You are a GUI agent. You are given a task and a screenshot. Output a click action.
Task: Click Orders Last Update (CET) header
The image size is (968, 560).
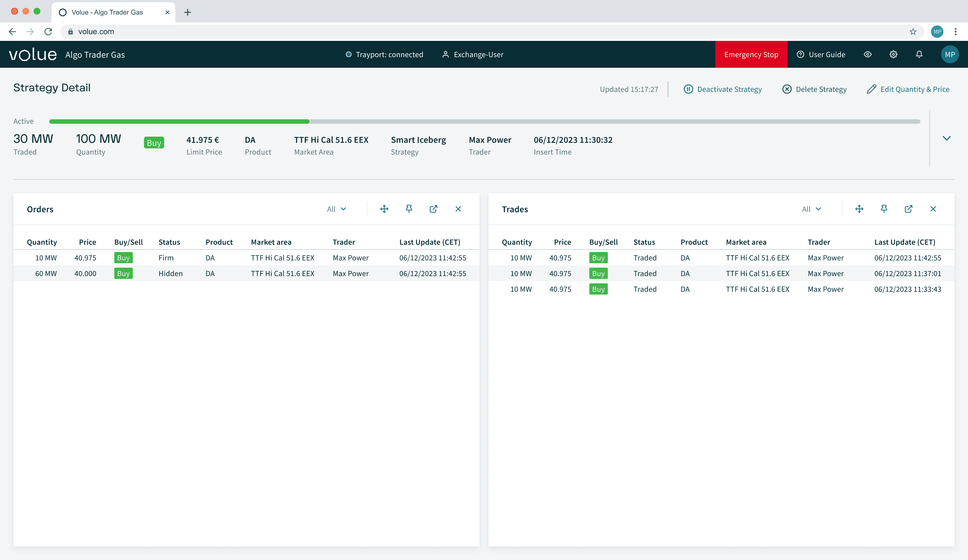(430, 242)
